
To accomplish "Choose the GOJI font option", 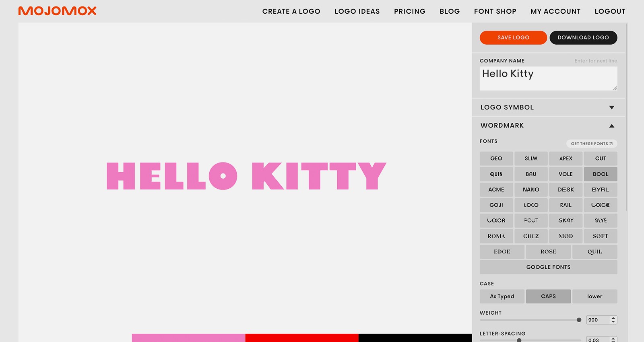I will coord(496,205).
